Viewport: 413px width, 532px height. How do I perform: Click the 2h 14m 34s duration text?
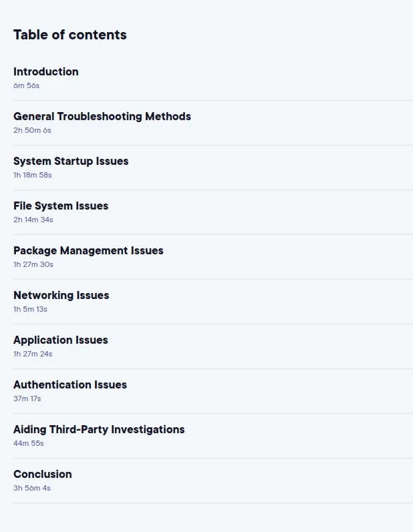(x=33, y=220)
